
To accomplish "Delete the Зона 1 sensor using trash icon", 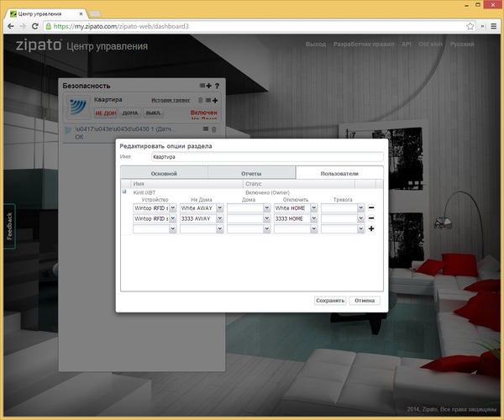I will [x=213, y=129].
